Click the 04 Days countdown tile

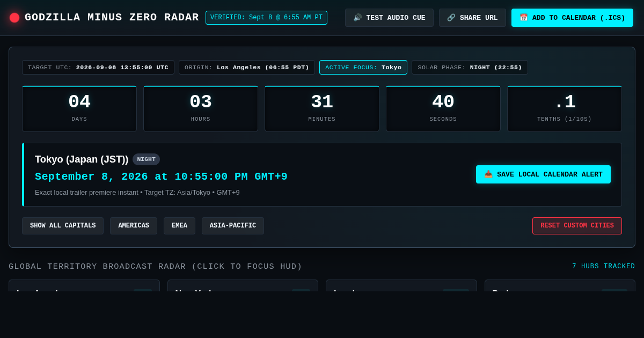pos(79,109)
